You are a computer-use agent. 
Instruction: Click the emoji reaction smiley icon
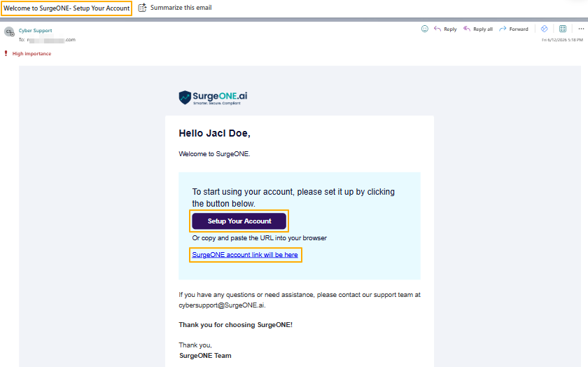point(424,29)
